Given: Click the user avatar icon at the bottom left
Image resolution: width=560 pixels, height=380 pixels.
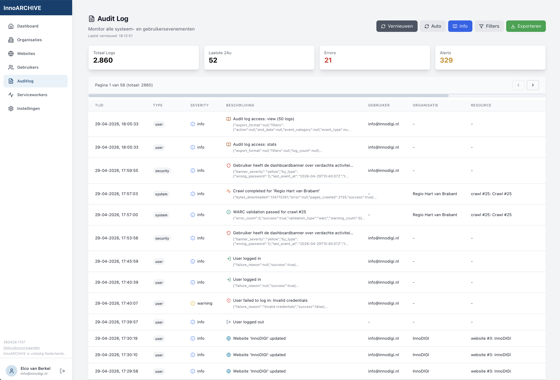Looking at the screenshot, I should tap(11, 371).
